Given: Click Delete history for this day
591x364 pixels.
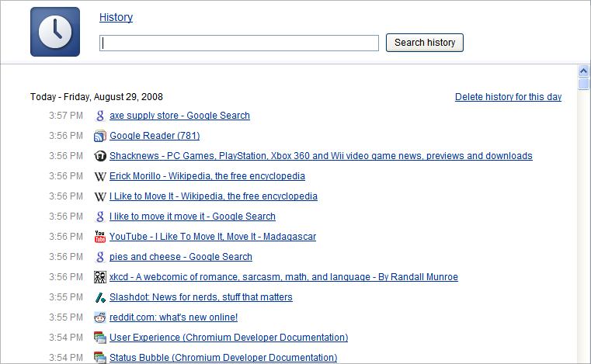Looking at the screenshot, I should tap(508, 97).
